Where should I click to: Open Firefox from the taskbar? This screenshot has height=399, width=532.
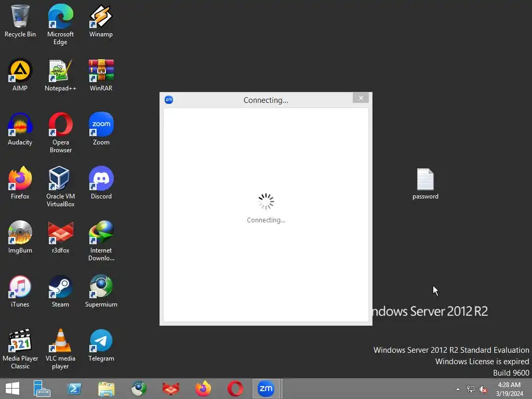tap(203, 389)
